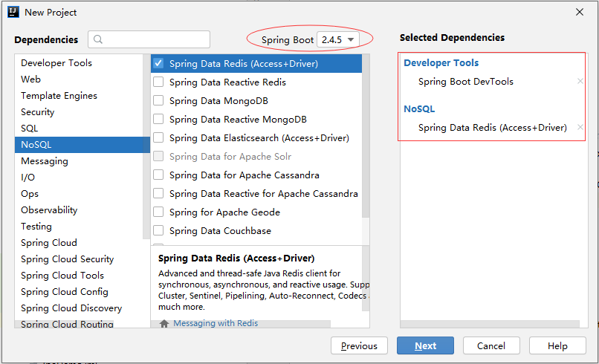Check Spring Data Reactive Redis

pyautogui.click(x=158, y=82)
